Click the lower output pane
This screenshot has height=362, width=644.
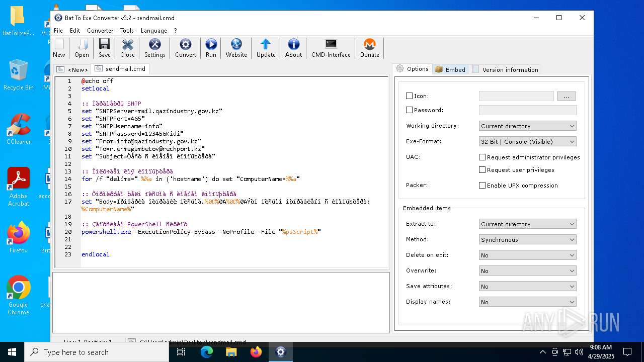click(221, 303)
